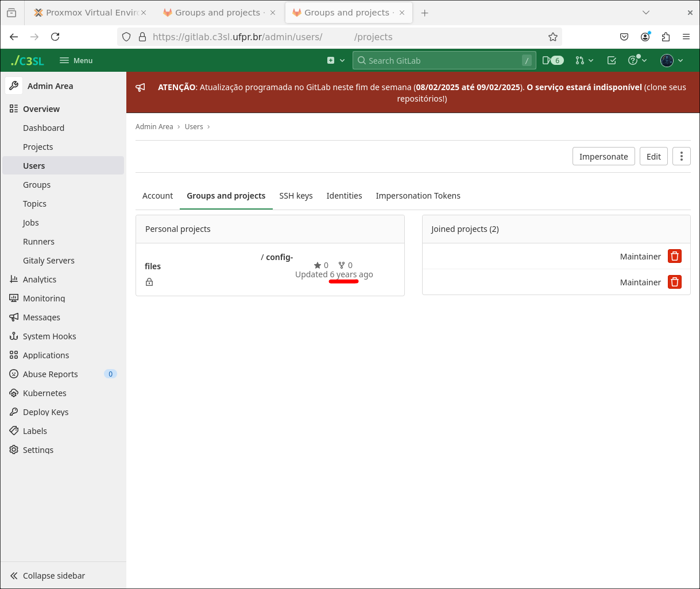Open the Help question mark menu
700x589 pixels.
(637, 60)
